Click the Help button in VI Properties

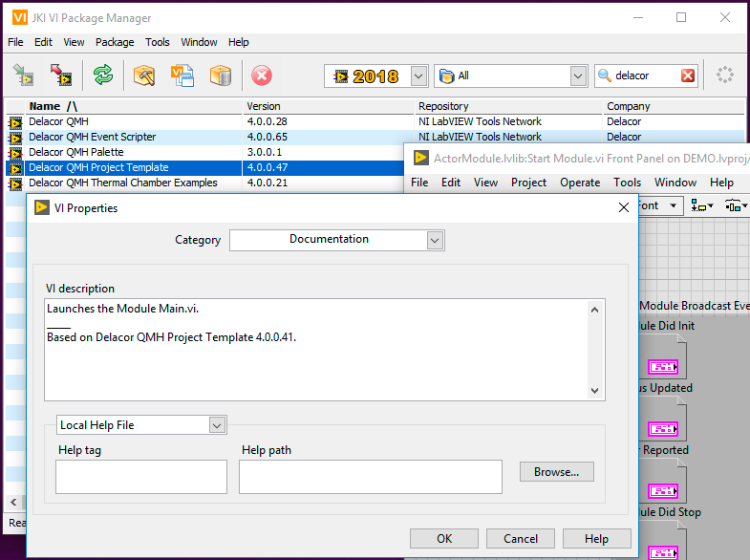tap(596, 538)
